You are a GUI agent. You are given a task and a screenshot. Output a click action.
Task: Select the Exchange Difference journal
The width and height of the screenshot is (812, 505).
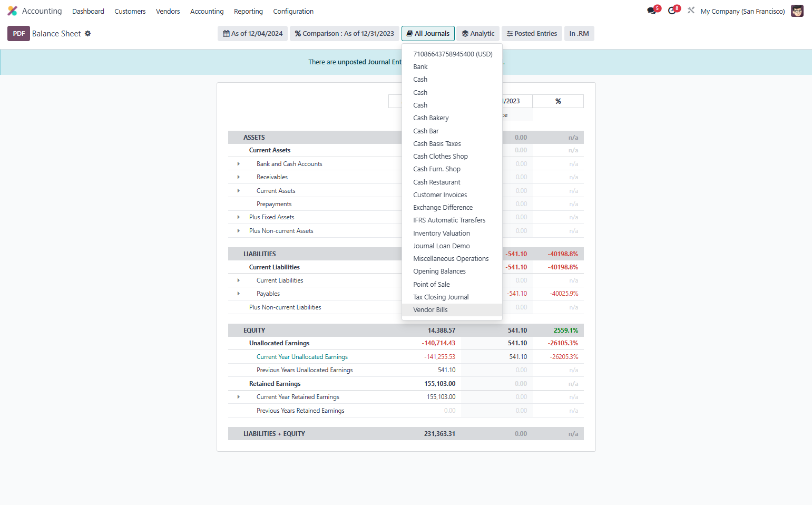tap(452, 207)
